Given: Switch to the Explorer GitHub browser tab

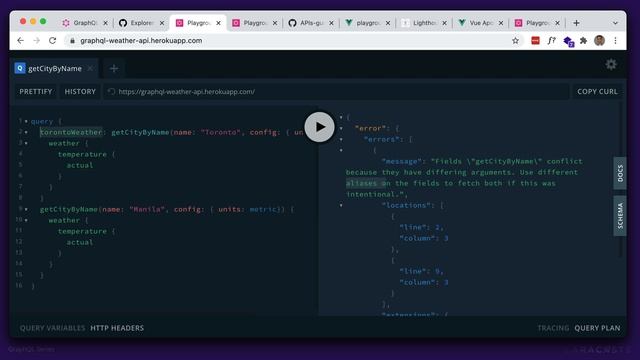Looking at the screenshot, I should (141, 23).
